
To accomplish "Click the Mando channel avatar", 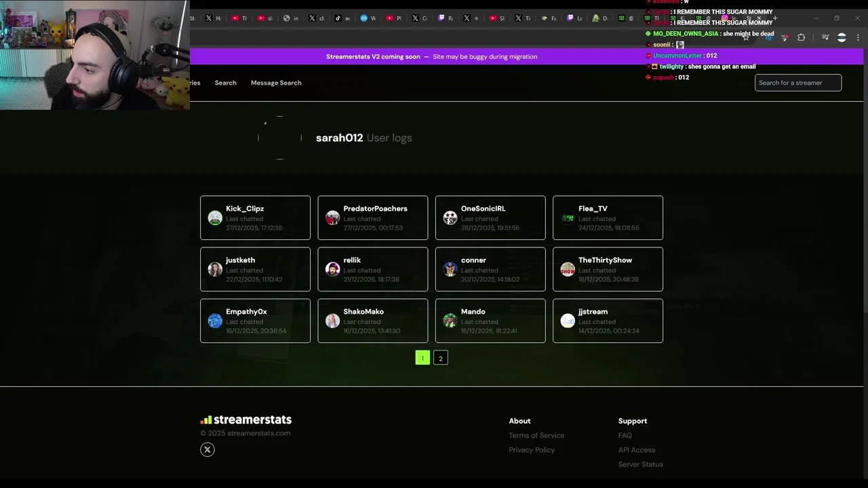I will click(450, 321).
